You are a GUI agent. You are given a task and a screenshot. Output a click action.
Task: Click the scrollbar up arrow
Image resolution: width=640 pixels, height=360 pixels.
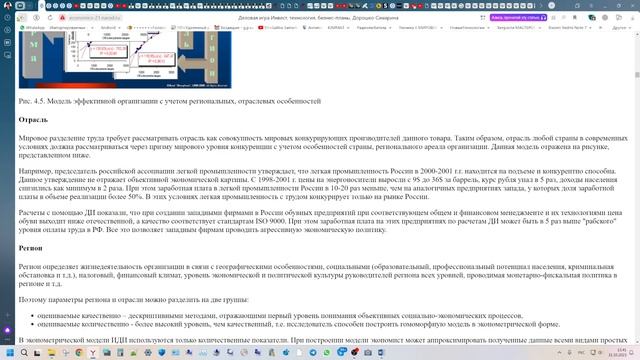click(x=637, y=35)
